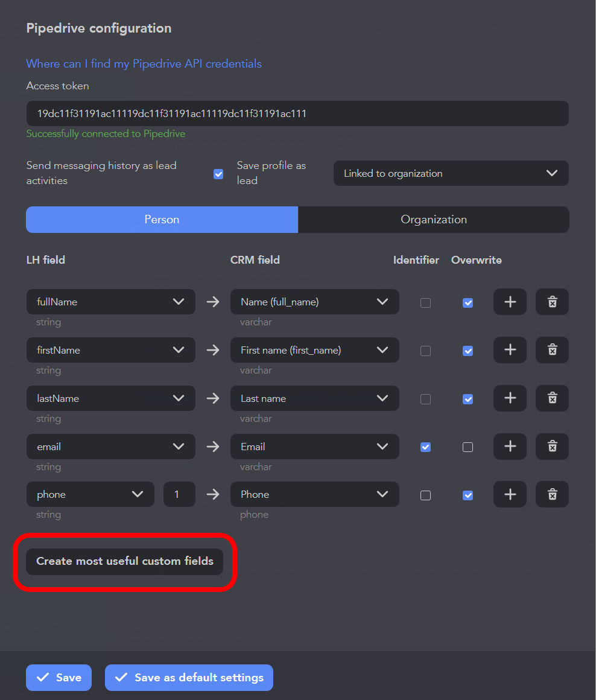Disable Overwrite for the firstName row
Viewport: 596px width, 700px height.
coord(468,351)
